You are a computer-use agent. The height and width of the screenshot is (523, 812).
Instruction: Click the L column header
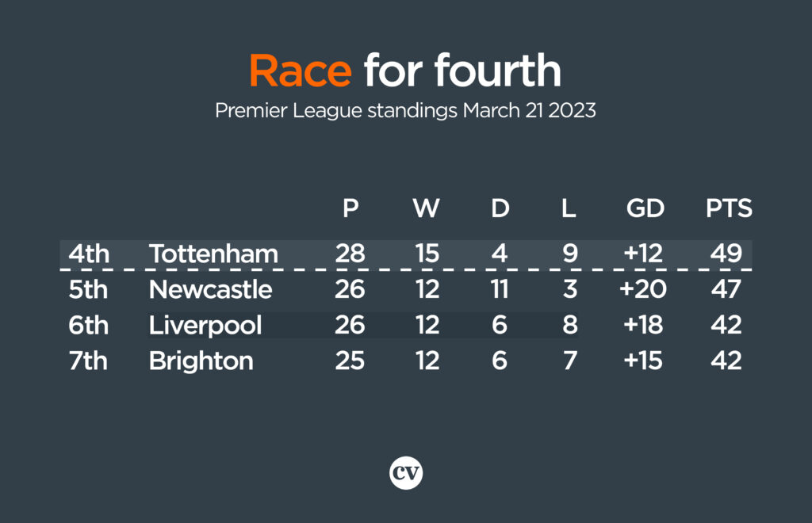pyautogui.click(x=569, y=208)
